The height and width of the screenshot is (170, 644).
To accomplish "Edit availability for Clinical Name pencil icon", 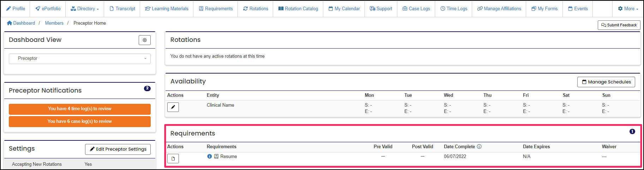I will (173, 107).
